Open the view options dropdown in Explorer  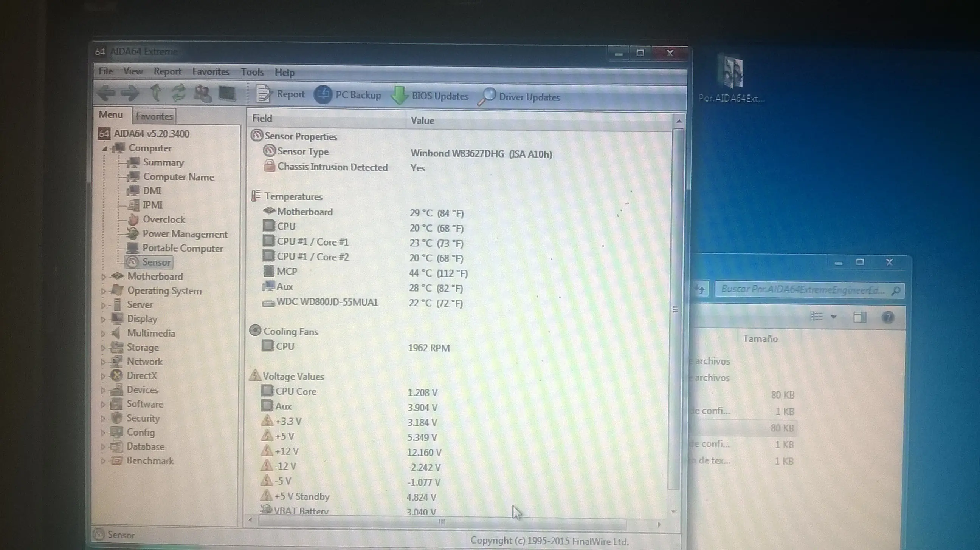pos(834,317)
